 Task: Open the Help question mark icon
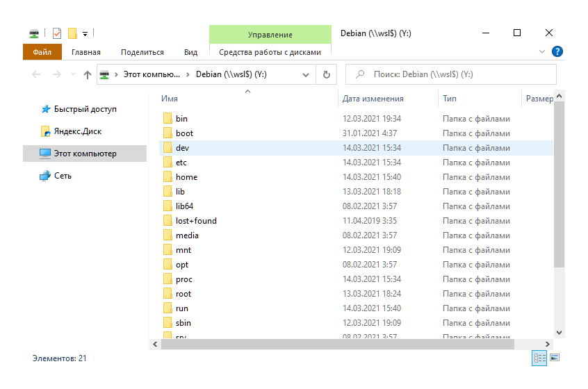[x=557, y=52]
